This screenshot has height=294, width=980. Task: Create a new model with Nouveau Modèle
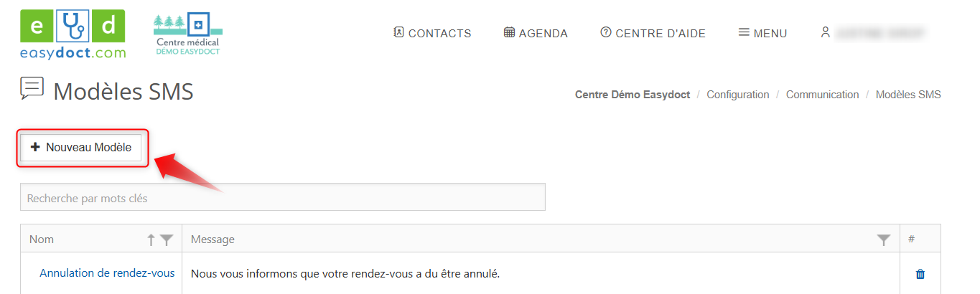pos(81,148)
